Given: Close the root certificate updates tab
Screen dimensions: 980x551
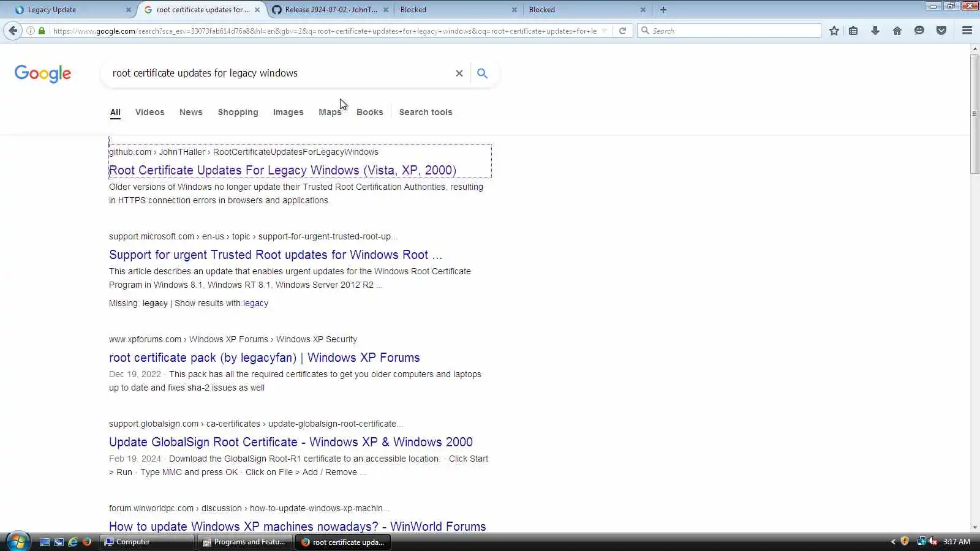Looking at the screenshot, I should (x=257, y=10).
